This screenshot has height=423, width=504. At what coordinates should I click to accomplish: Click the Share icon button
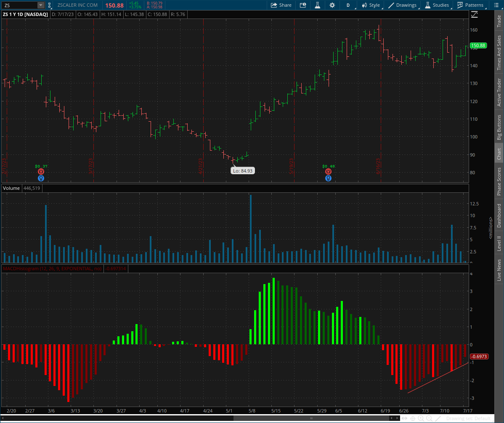pyautogui.click(x=281, y=5)
